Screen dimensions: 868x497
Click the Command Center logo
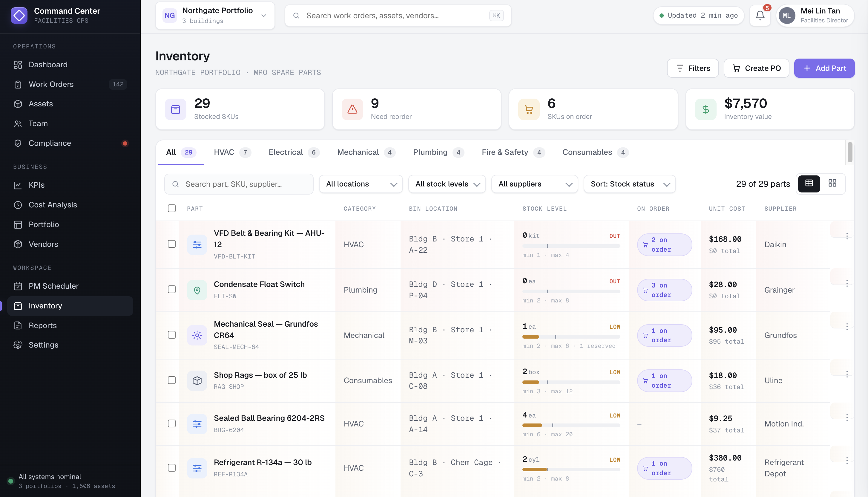(19, 15)
